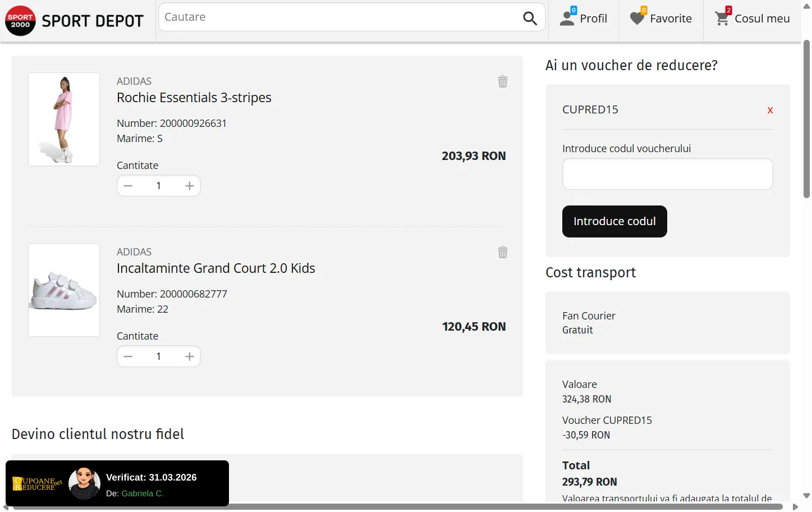
Task: Open the white sneakers product thumbnail
Action: click(64, 290)
